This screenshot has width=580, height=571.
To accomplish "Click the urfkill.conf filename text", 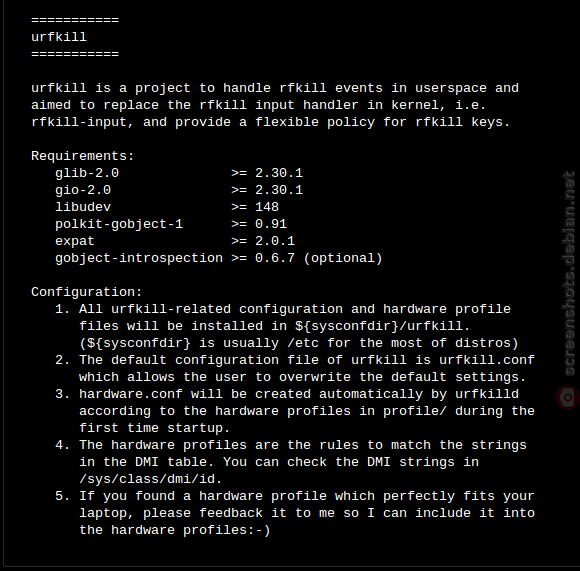I will pyautogui.click(x=487, y=360).
